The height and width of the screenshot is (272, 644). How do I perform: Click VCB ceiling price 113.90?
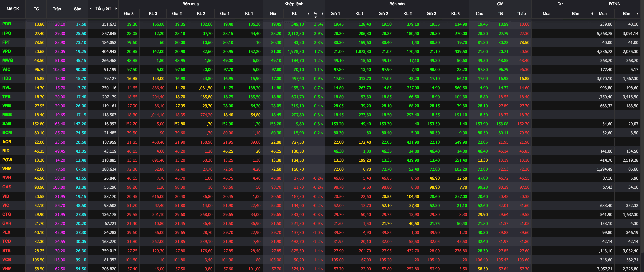59,260
